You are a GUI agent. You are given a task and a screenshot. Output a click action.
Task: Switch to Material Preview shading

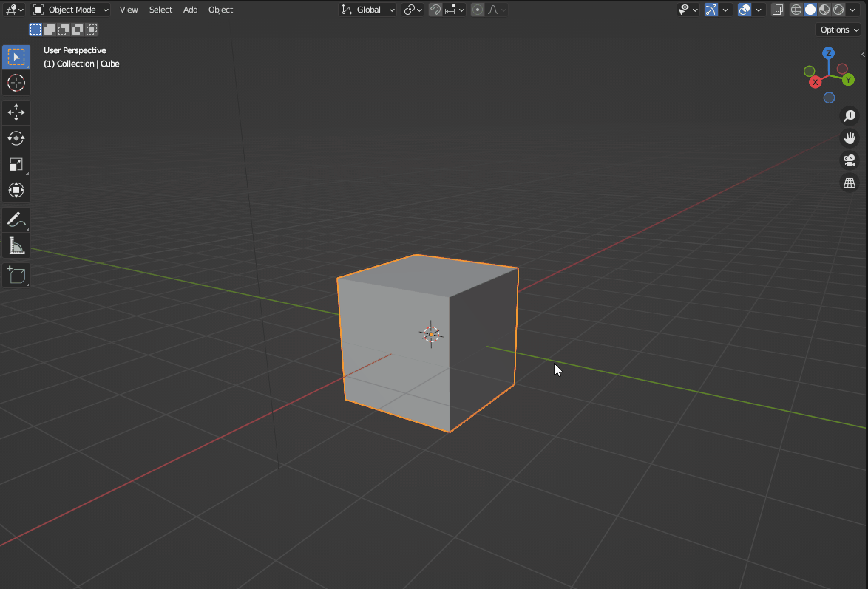tap(824, 10)
